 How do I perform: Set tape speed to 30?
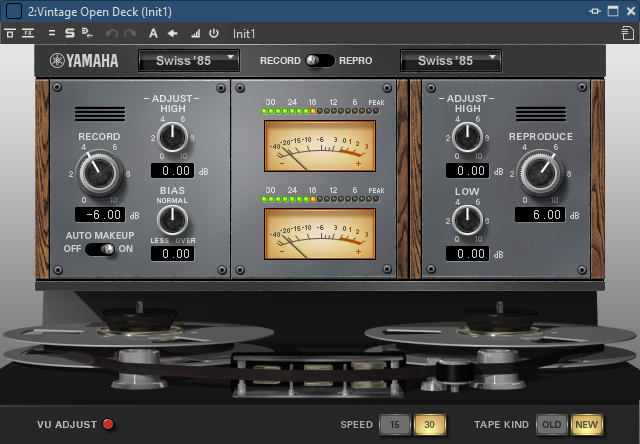point(429,425)
